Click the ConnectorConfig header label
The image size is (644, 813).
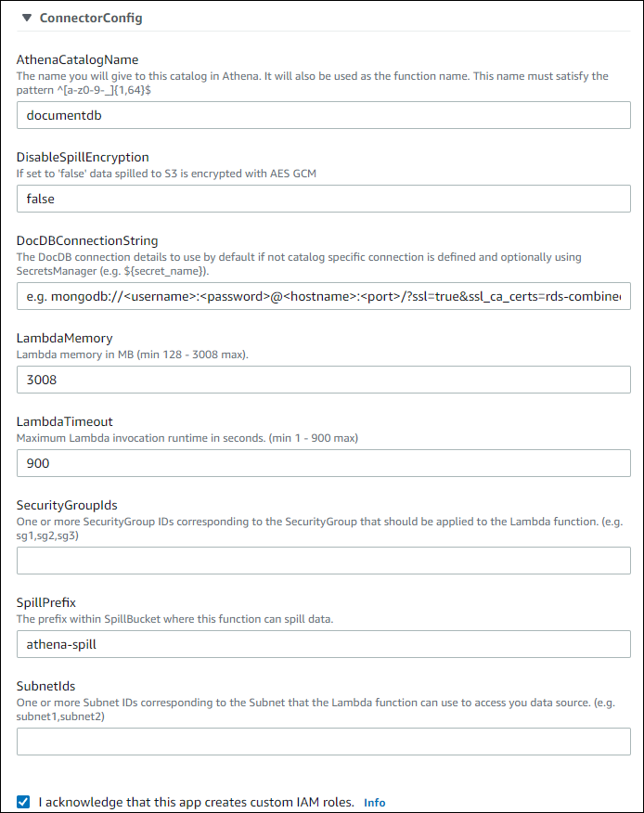[89, 17]
